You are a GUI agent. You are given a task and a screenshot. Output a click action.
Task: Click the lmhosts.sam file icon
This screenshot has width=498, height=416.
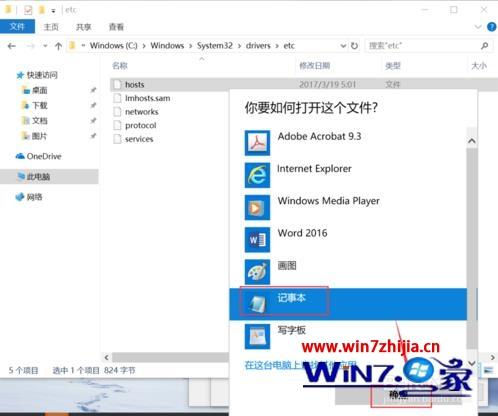pos(117,98)
